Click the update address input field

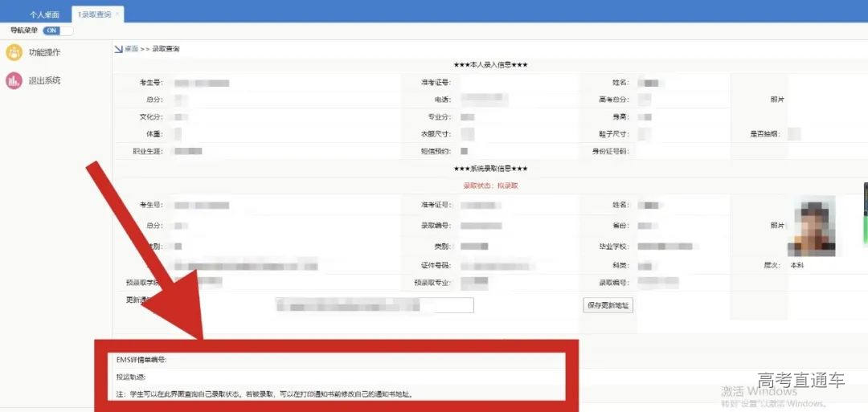click(x=374, y=305)
